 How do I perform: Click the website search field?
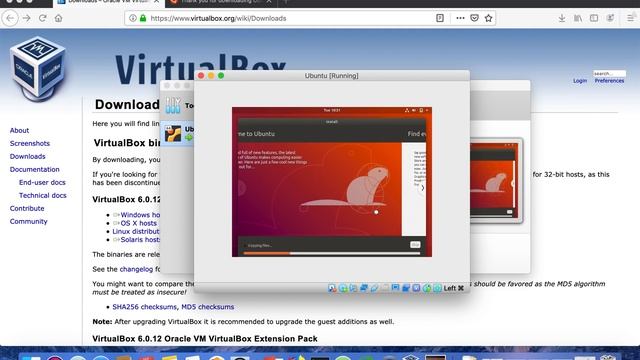(x=609, y=73)
